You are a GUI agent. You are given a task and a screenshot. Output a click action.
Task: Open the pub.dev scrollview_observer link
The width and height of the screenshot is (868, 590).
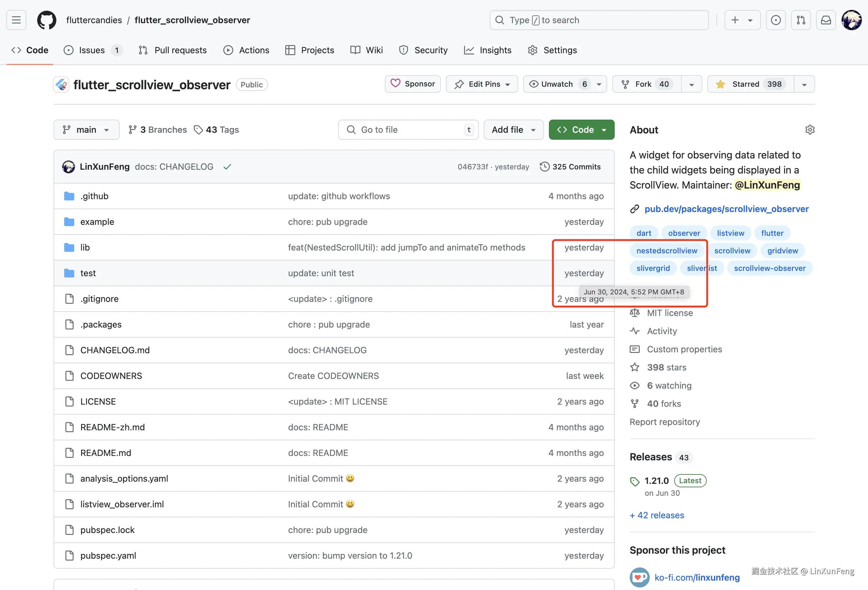point(726,209)
